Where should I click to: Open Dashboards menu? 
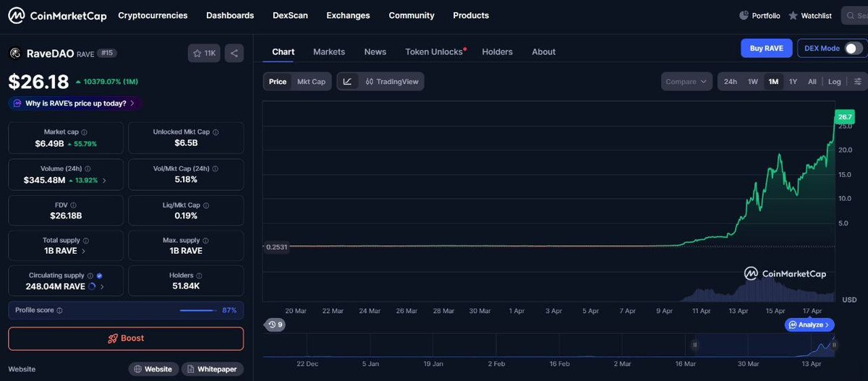click(x=230, y=15)
